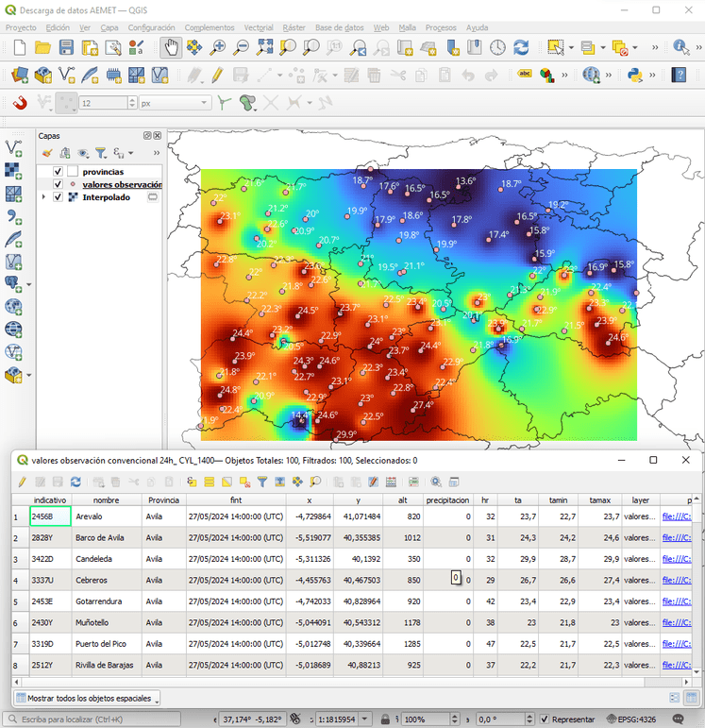The width and height of the screenshot is (705, 728).
Task: Click the Zoom Out magnifier tool
Action: 241,47
